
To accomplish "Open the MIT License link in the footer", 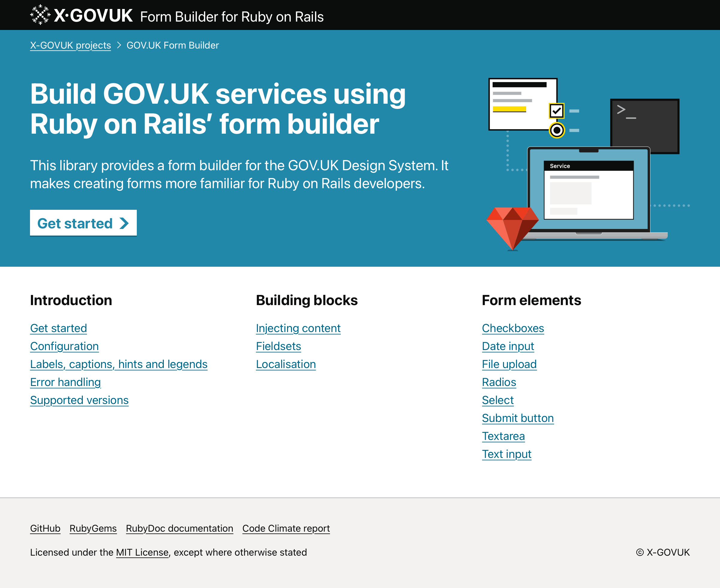I will 142,552.
